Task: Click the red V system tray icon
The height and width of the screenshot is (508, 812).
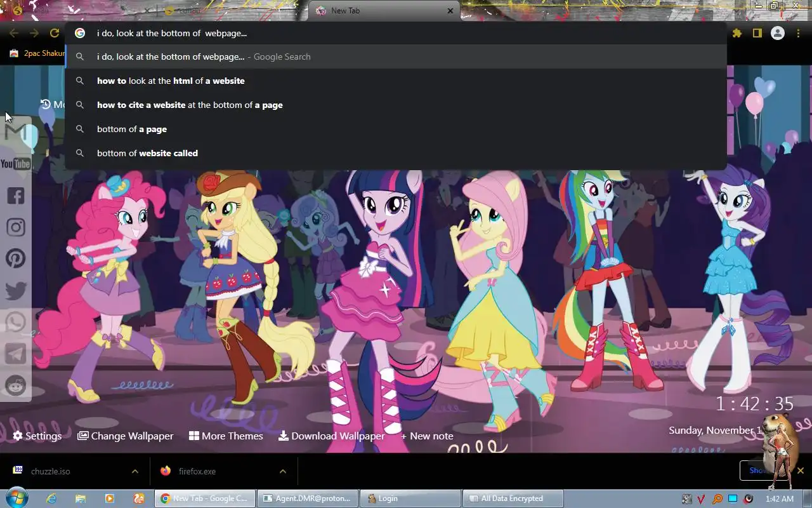Action: pyautogui.click(x=701, y=499)
